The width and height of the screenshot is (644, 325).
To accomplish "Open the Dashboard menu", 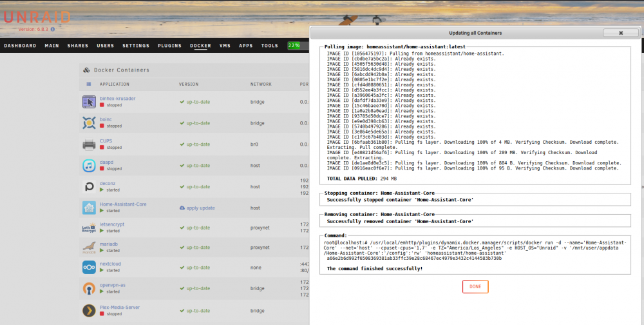I will [20, 46].
